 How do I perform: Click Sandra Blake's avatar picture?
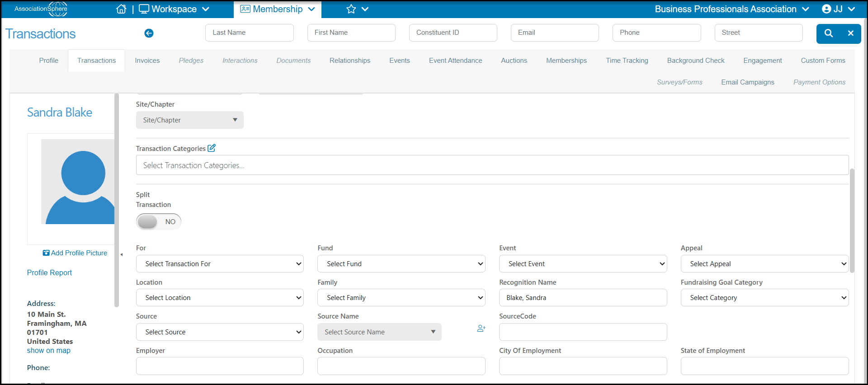coord(78,182)
